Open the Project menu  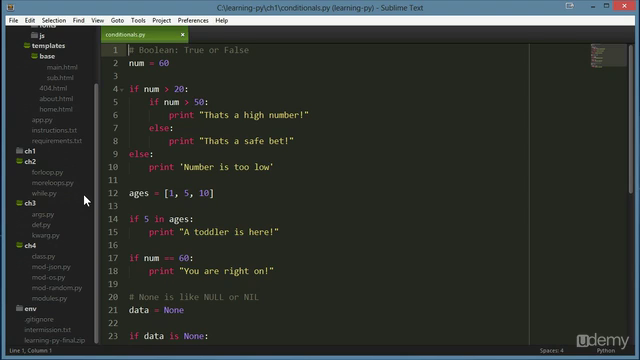162,20
